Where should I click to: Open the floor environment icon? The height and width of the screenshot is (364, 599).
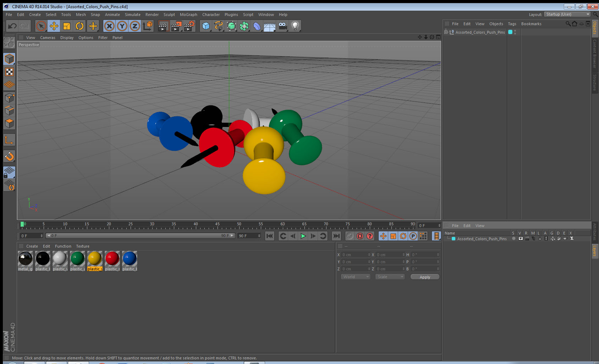[270, 26]
